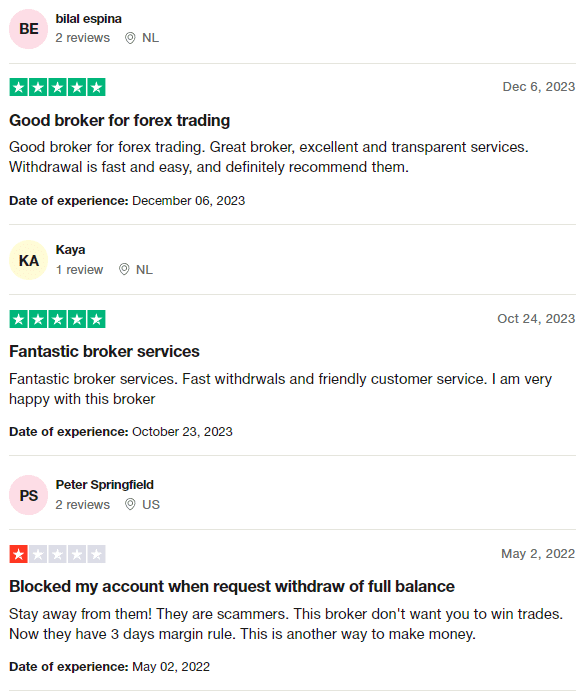Open 'Good broker for forex trading' review title
The image size is (584, 696).
point(120,120)
